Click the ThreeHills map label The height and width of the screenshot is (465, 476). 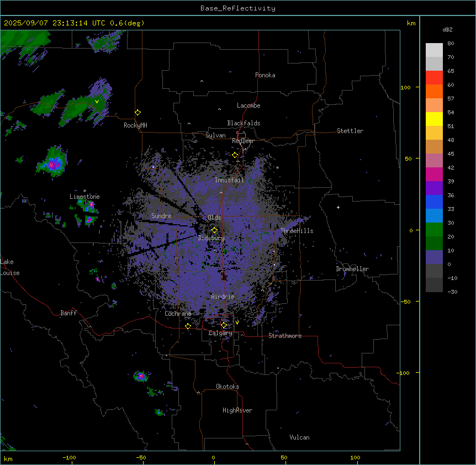[297, 231]
